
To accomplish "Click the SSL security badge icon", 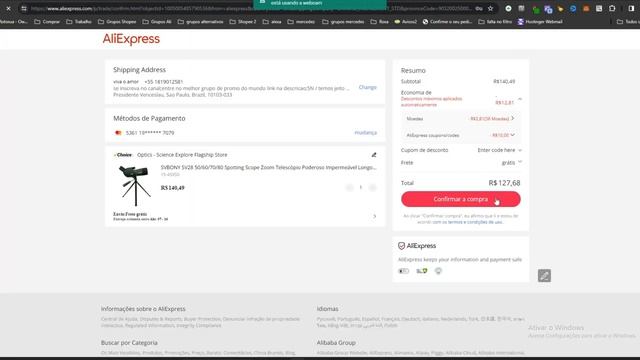I will point(422,271).
